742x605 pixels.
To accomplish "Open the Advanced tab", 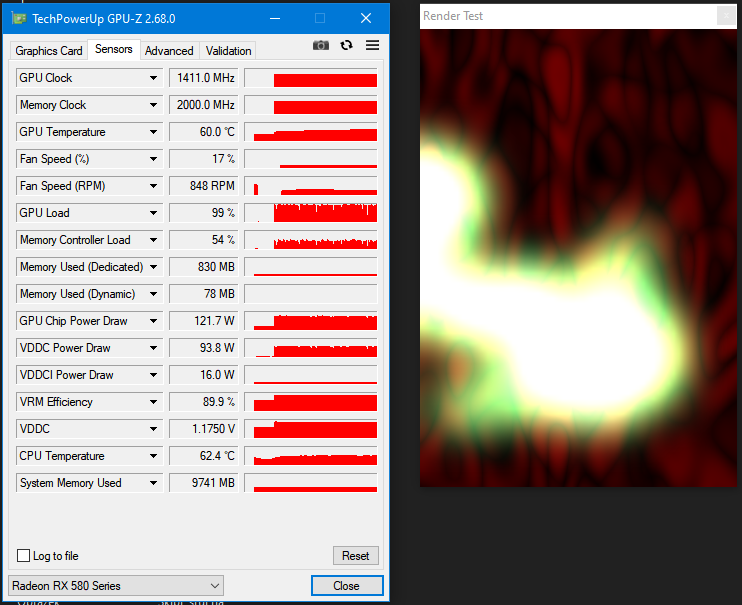I will 169,51.
